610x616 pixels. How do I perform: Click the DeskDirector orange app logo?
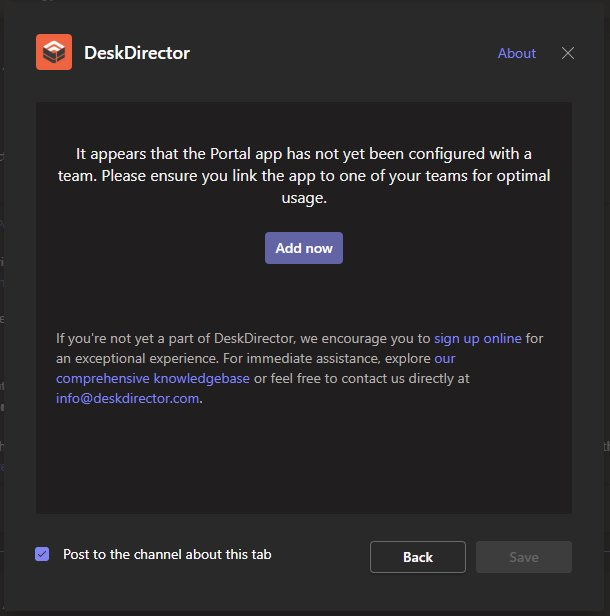tap(54, 52)
